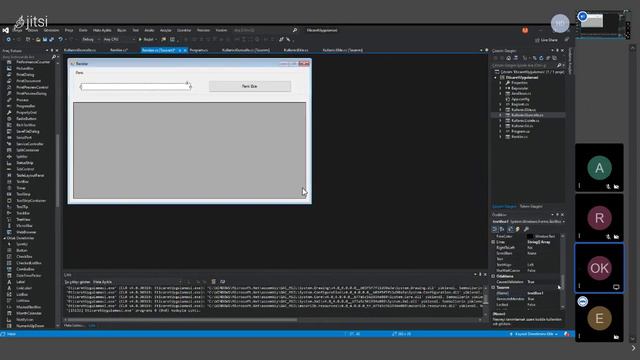Click the Save icon in the toolbar
Viewport: 640px width, 360px height.
point(45,40)
